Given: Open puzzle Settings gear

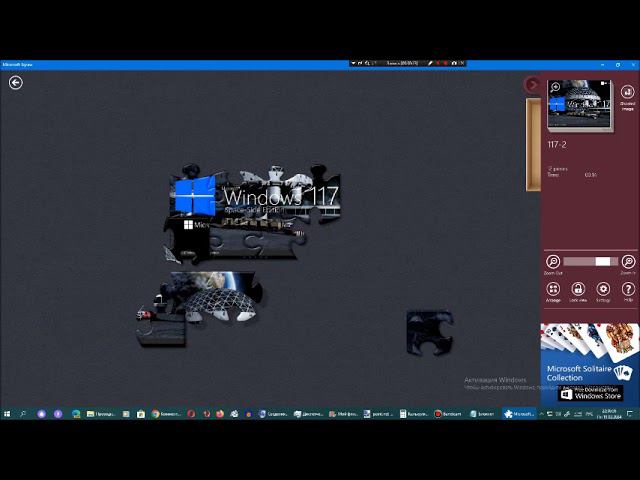Looking at the screenshot, I should point(603,289).
